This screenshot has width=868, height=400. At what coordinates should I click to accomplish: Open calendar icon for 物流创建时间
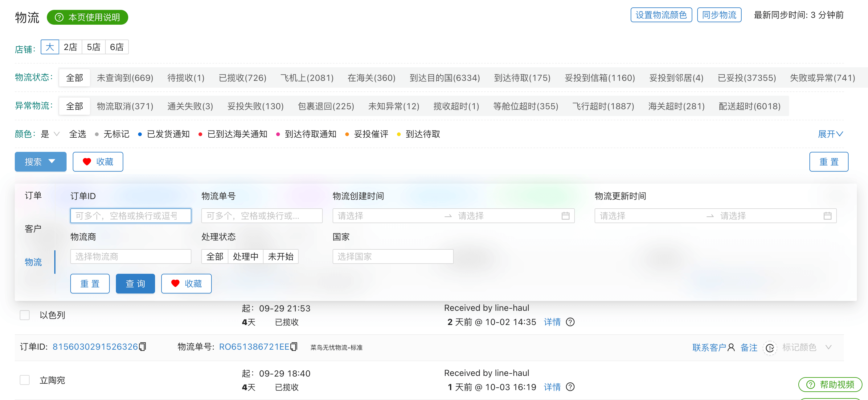[x=565, y=216]
